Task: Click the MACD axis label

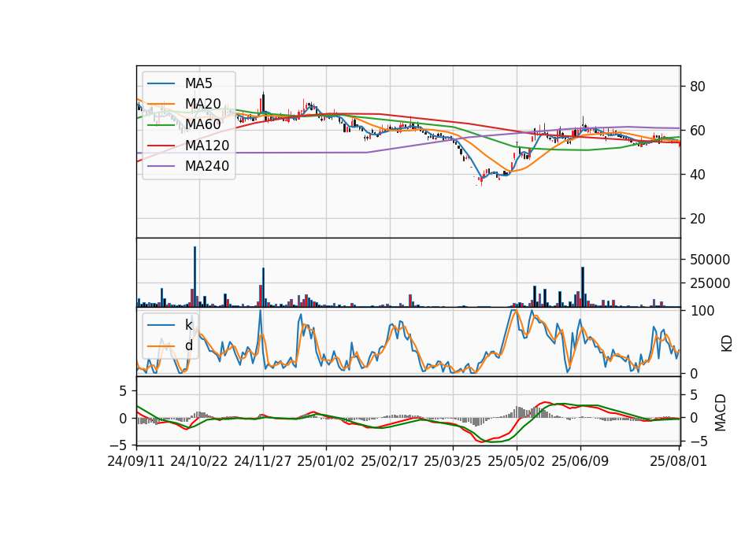Action: (x=720, y=412)
